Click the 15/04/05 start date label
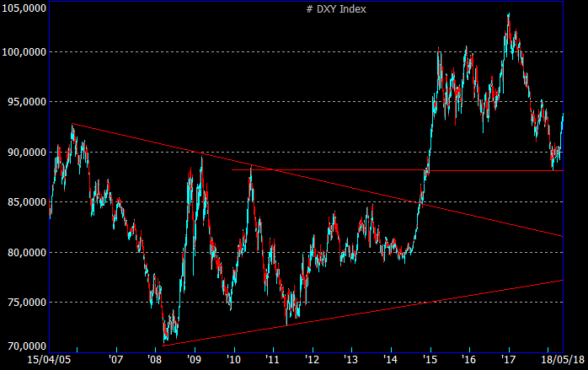The width and height of the screenshot is (588, 370). click(x=49, y=360)
